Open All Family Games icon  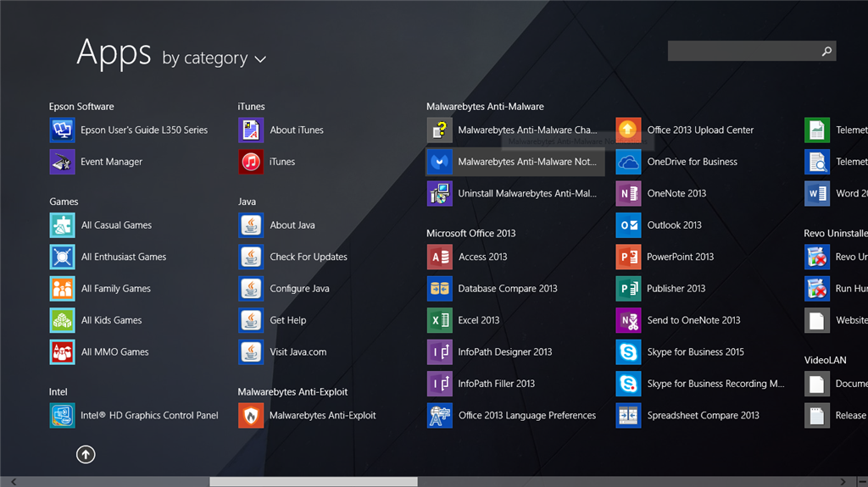62,288
